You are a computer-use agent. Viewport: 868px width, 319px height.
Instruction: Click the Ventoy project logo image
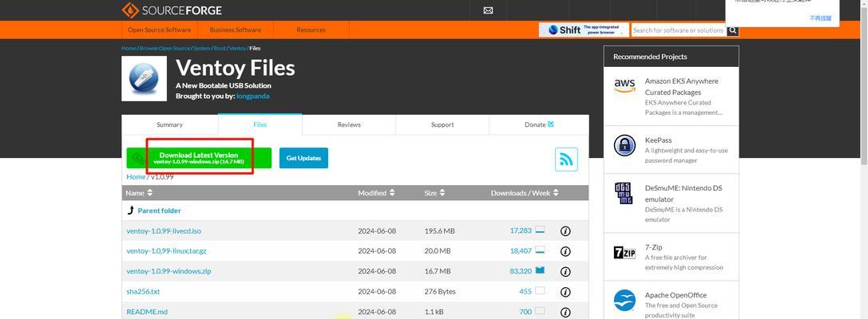144,78
